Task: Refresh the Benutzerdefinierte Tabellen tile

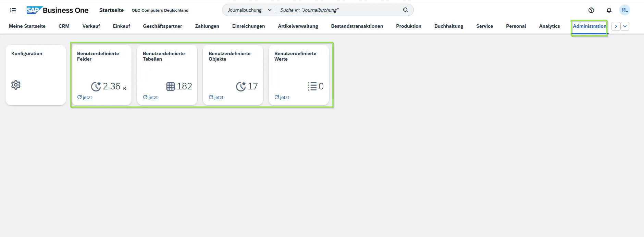Action: click(145, 97)
